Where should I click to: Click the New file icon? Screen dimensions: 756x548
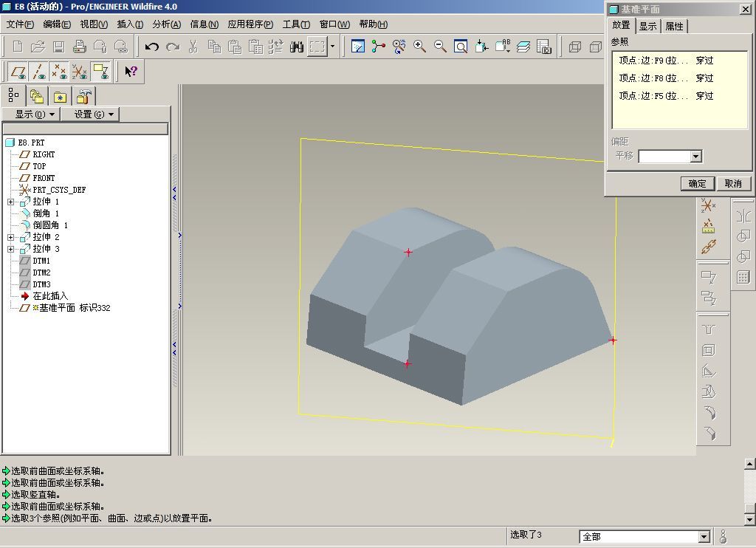coord(18,47)
